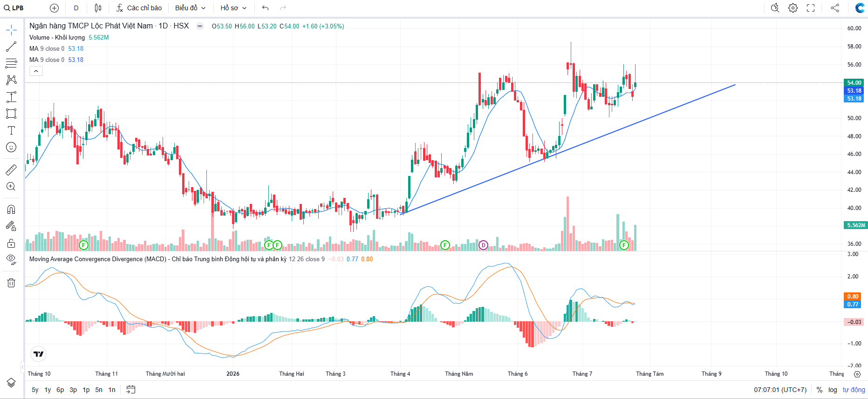Select the ruler measure tool
The image size is (868, 399).
click(x=11, y=170)
